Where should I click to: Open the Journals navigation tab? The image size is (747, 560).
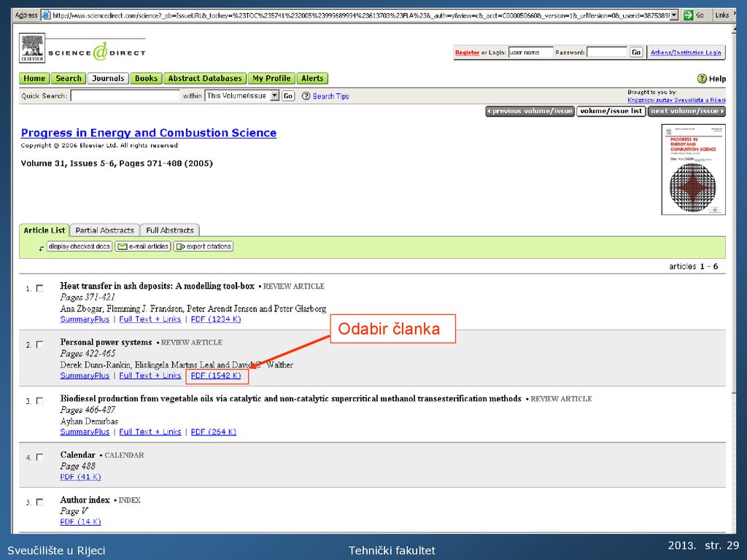(108, 79)
